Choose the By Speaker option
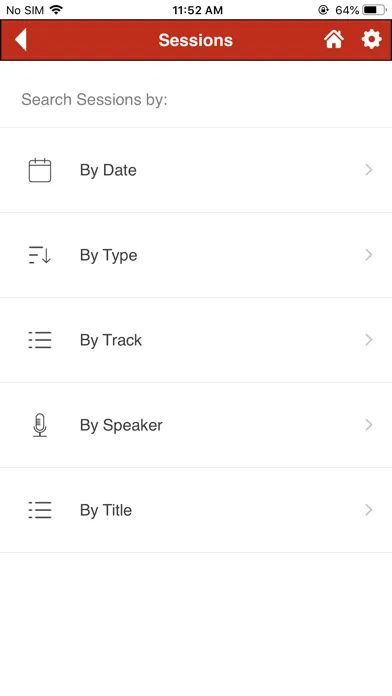Viewport: 392px width, 696px height. point(196,425)
